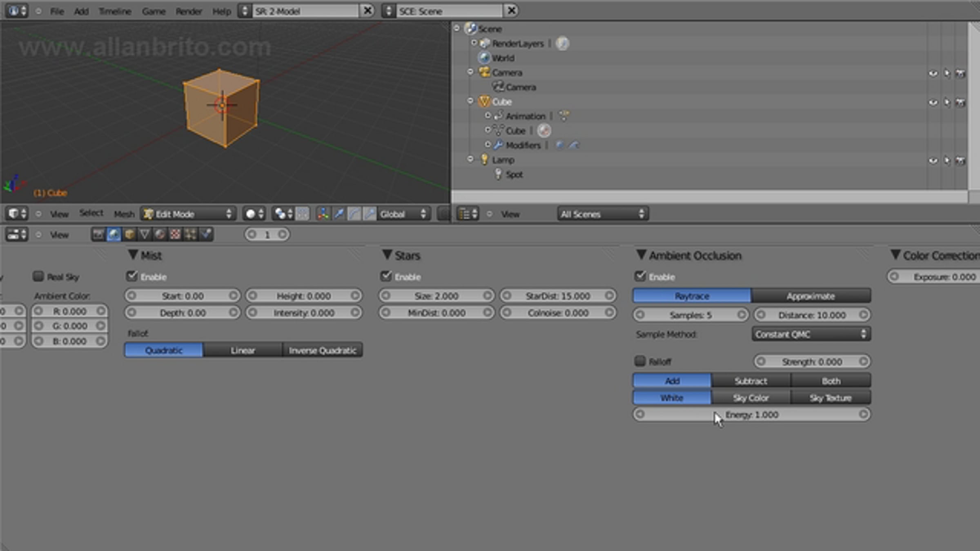Click the Distance 10.000 slider
Image resolution: width=980 pixels, height=551 pixels.
[x=812, y=315]
